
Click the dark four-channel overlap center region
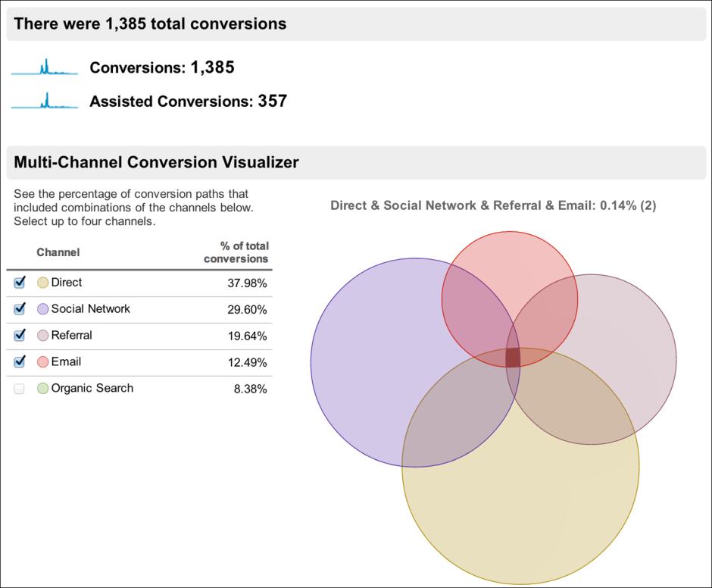click(x=513, y=357)
